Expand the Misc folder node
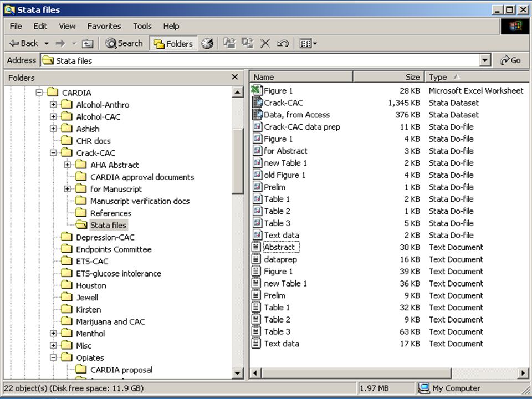 pos(53,345)
